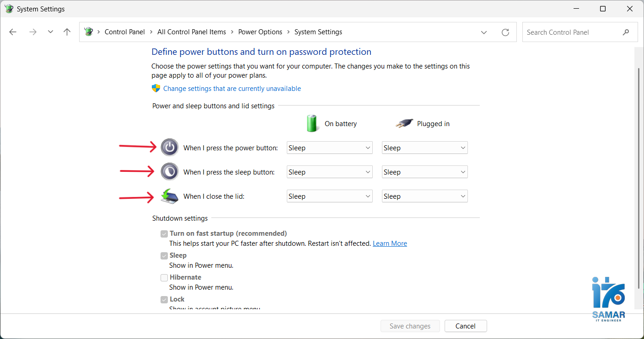Viewport: 644px width, 339px height.
Task: Go to All Control Panel Items breadcrumb
Action: pos(192,32)
